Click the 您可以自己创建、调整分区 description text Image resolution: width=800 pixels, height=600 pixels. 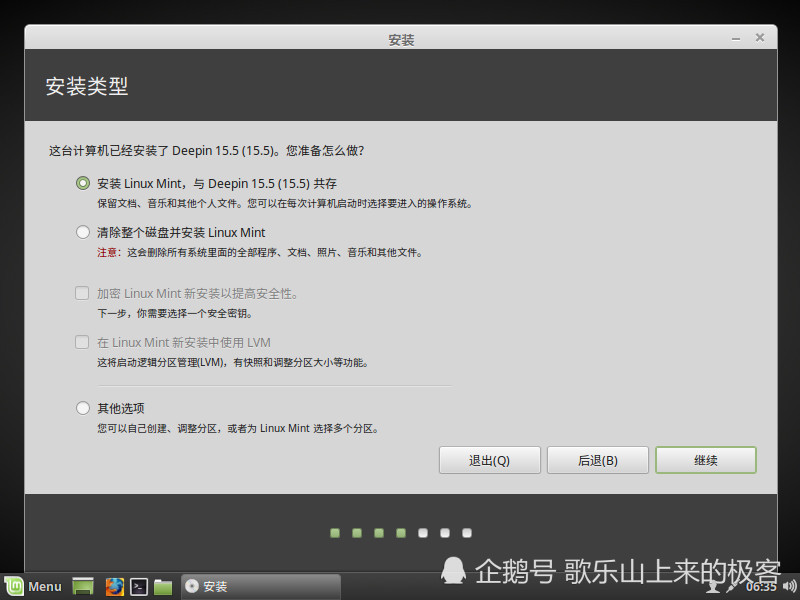[238, 429]
